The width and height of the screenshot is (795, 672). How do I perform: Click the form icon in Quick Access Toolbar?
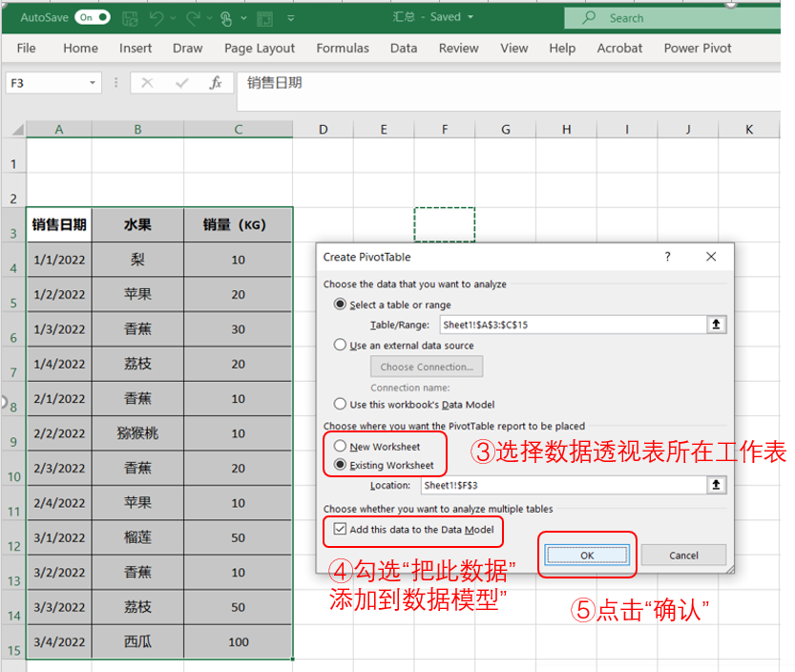click(264, 19)
